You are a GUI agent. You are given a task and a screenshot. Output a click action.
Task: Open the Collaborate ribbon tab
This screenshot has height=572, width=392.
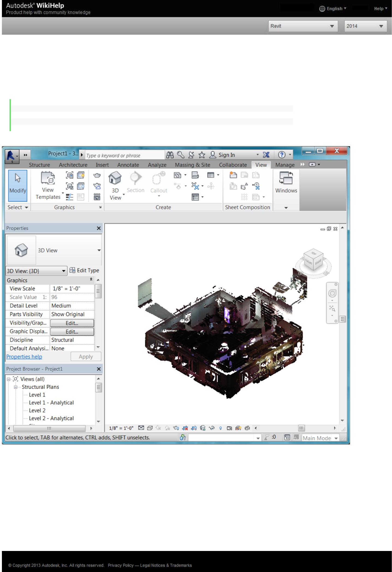coord(233,165)
